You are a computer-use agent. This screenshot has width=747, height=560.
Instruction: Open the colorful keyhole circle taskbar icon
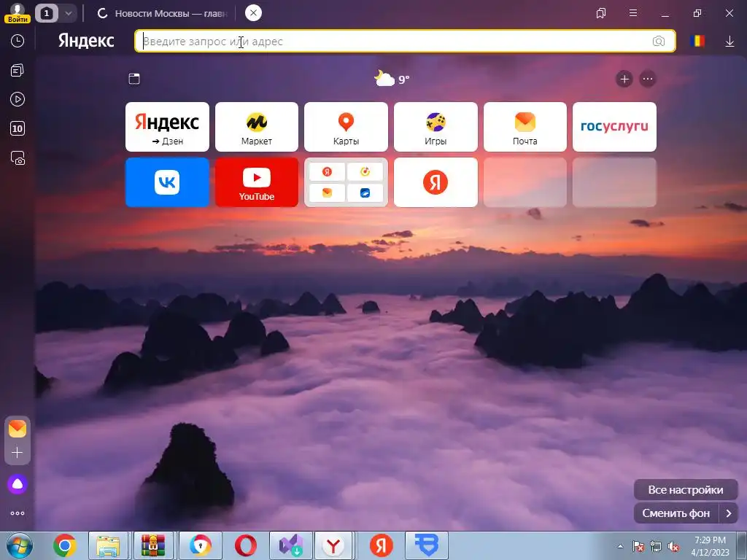click(x=201, y=545)
